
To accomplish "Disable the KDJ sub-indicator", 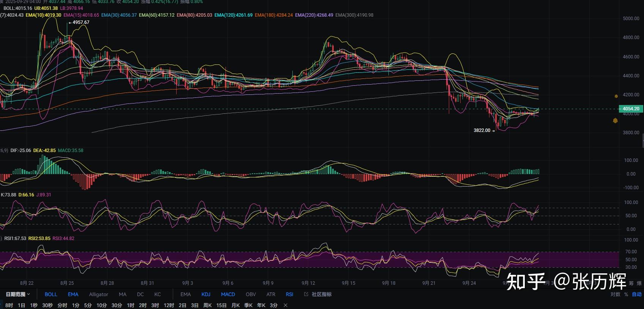I will pos(206,294).
